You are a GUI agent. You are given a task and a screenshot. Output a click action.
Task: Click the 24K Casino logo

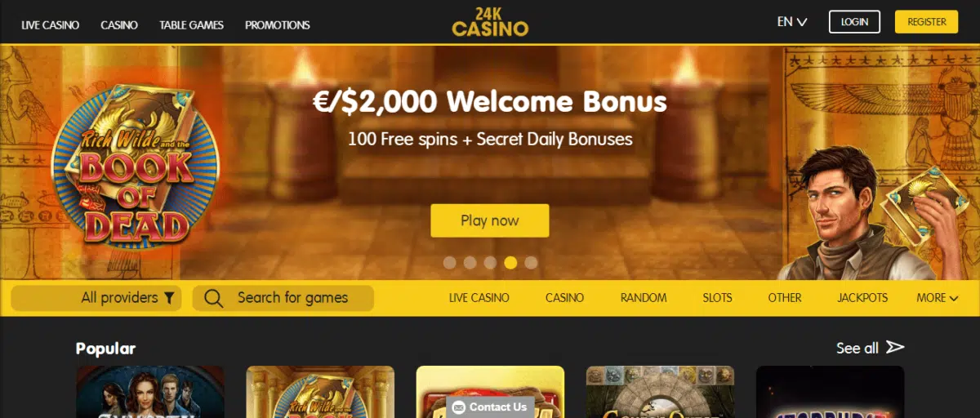[490, 22]
